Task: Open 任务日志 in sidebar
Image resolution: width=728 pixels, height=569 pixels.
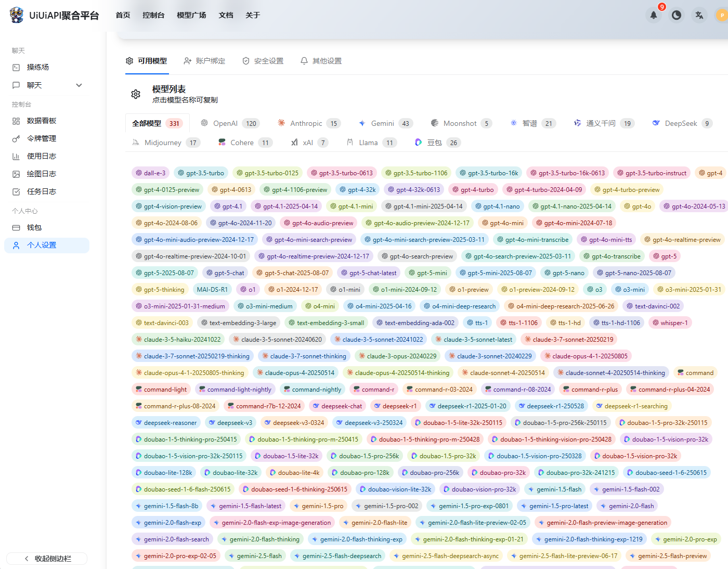Action: point(47,191)
